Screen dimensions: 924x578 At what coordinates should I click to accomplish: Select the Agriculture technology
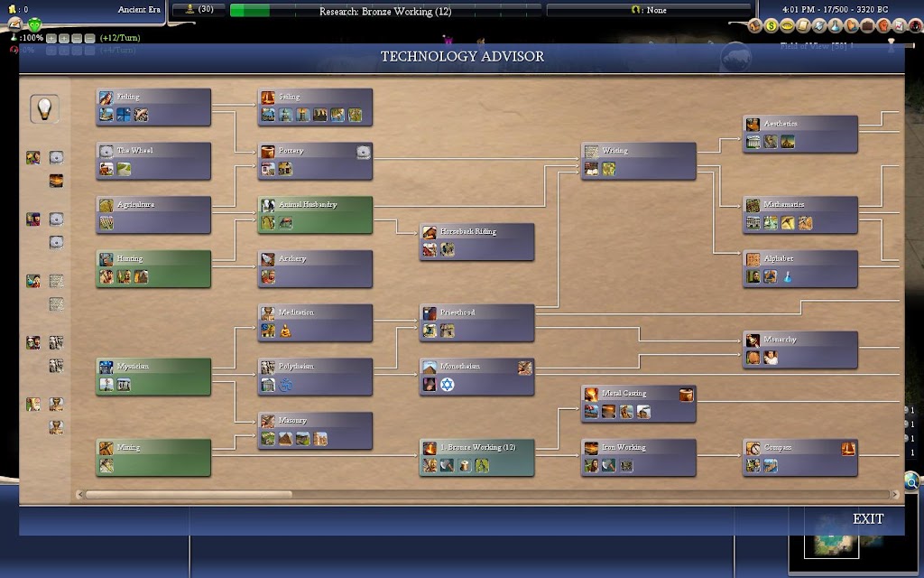point(153,215)
